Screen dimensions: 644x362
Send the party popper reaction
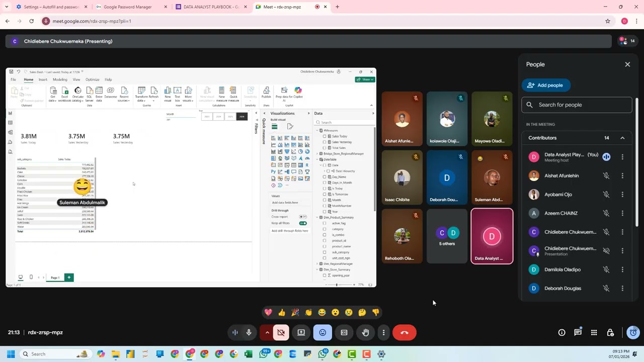(295, 312)
